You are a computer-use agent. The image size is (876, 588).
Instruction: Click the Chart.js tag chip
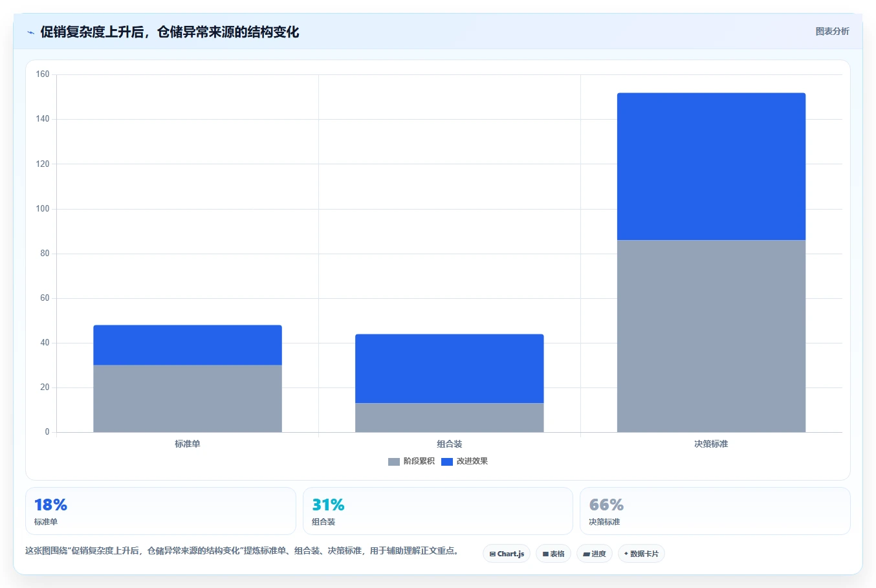coord(507,554)
